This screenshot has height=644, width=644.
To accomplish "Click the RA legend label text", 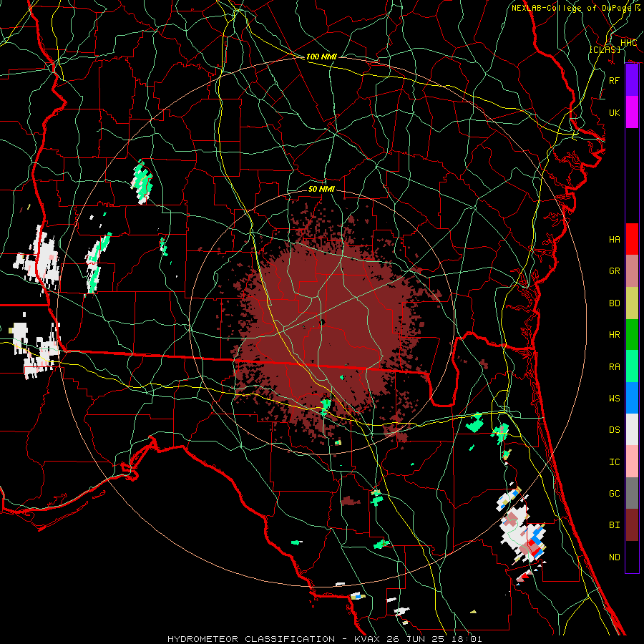I will coord(615,366).
